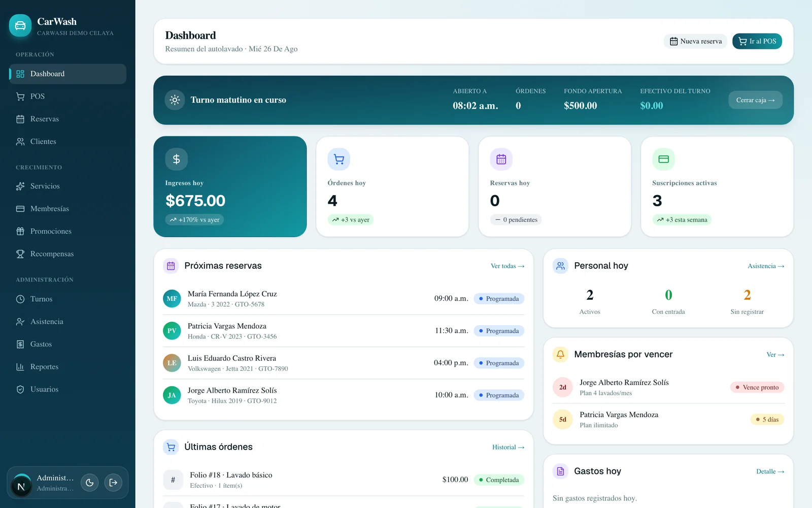Click the Servicios sparkle icon
The height and width of the screenshot is (508, 812).
click(x=20, y=186)
